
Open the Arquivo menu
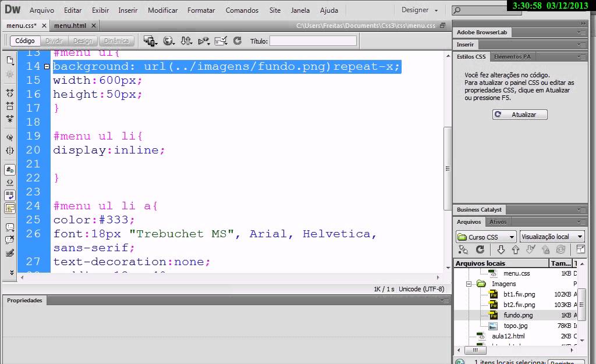(x=42, y=10)
